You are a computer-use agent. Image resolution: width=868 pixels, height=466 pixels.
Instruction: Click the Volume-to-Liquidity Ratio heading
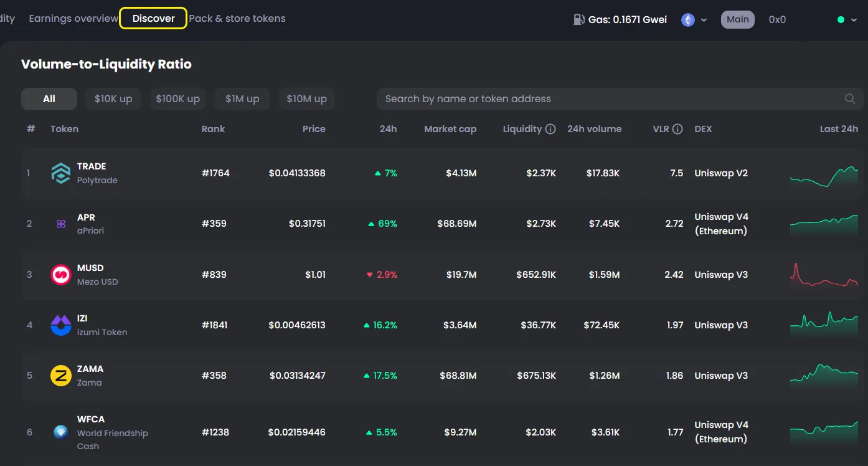(x=106, y=64)
